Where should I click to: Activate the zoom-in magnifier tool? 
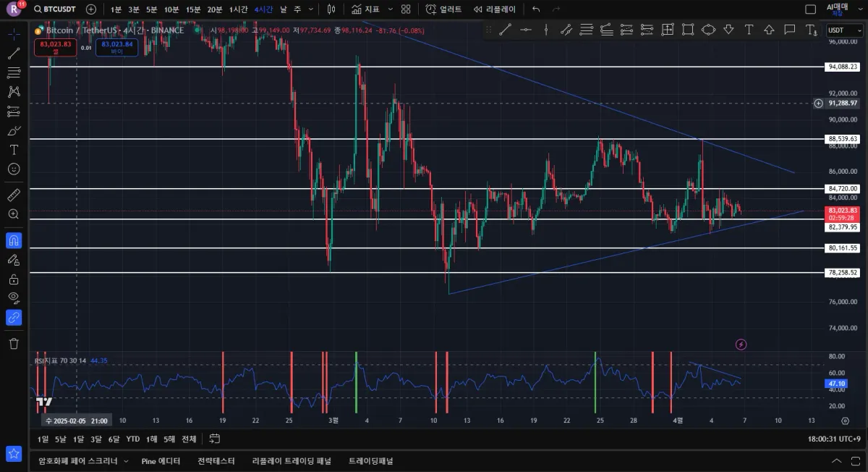(14, 214)
